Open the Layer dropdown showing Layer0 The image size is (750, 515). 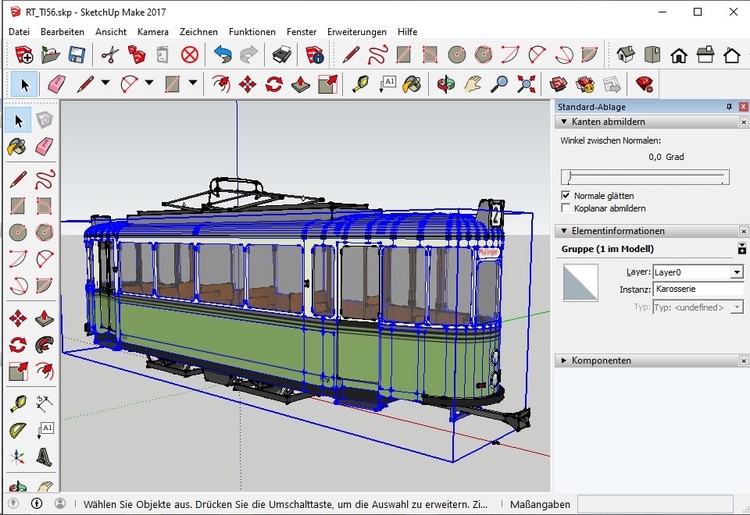pos(737,273)
